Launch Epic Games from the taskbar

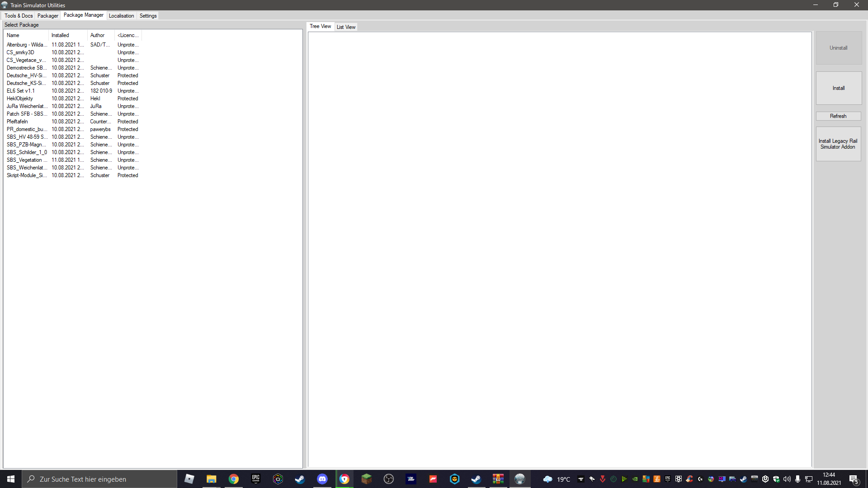pos(256,479)
